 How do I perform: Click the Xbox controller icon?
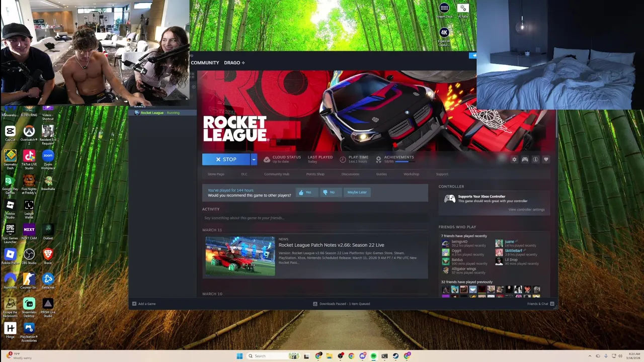click(x=449, y=199)
